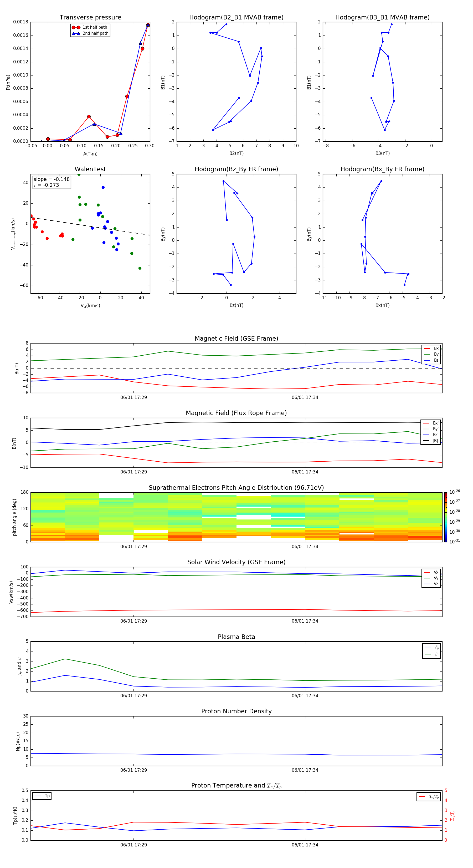Screen dimensions: 473x868
Task: Click the 'By' entry in GSE legend
Action: click(x=431, y=355)
